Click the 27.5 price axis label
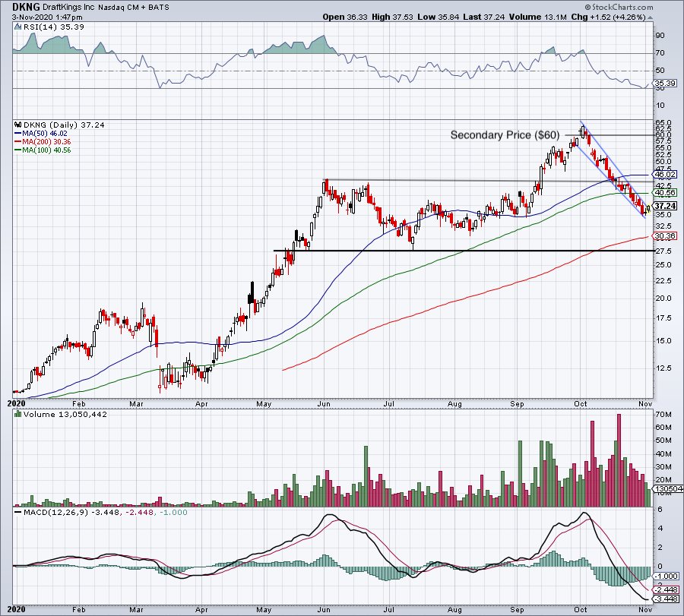The width and height of the screenshot is (684, 616). 663,251
